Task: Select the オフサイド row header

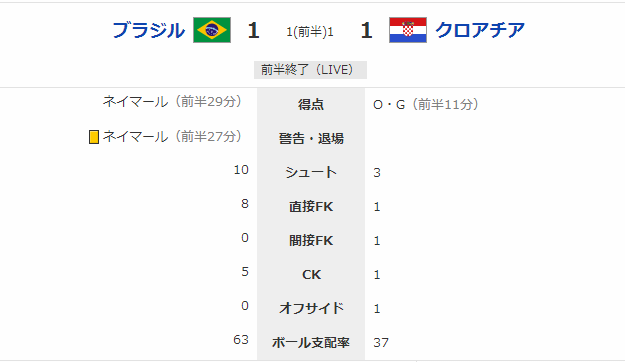Action: pyautogui.click(x=311, y=308)
